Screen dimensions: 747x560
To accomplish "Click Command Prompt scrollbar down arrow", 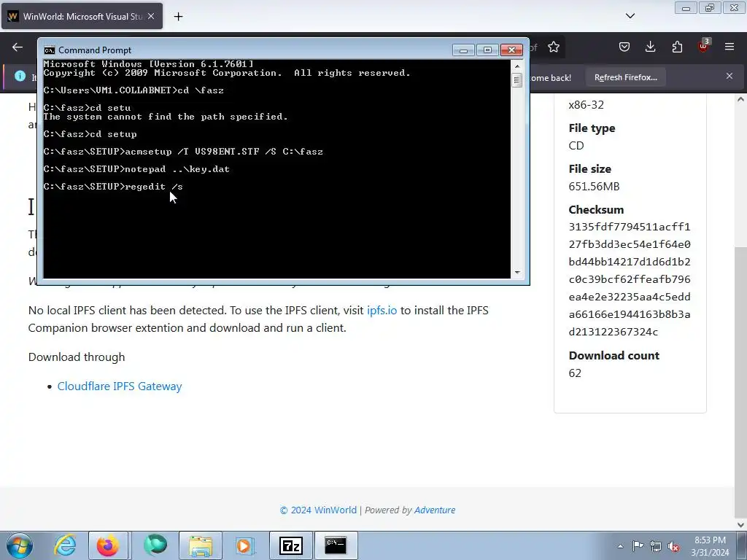I will (517, 273).
